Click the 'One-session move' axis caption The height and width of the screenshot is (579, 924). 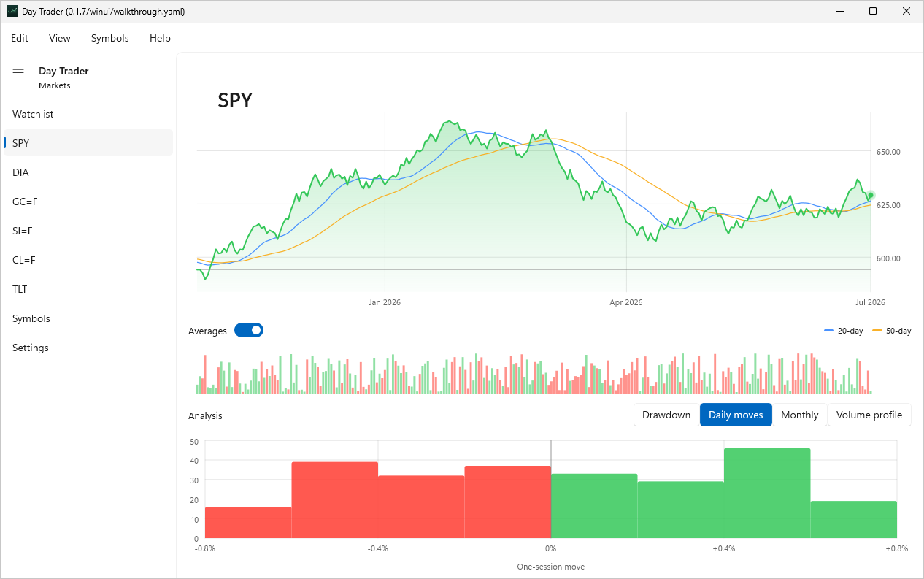coord(551,567)
